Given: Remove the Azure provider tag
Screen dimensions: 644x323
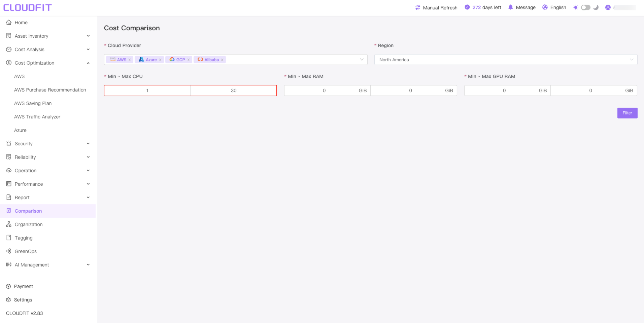Looking at the screenshot, I should tap(160, 60).
